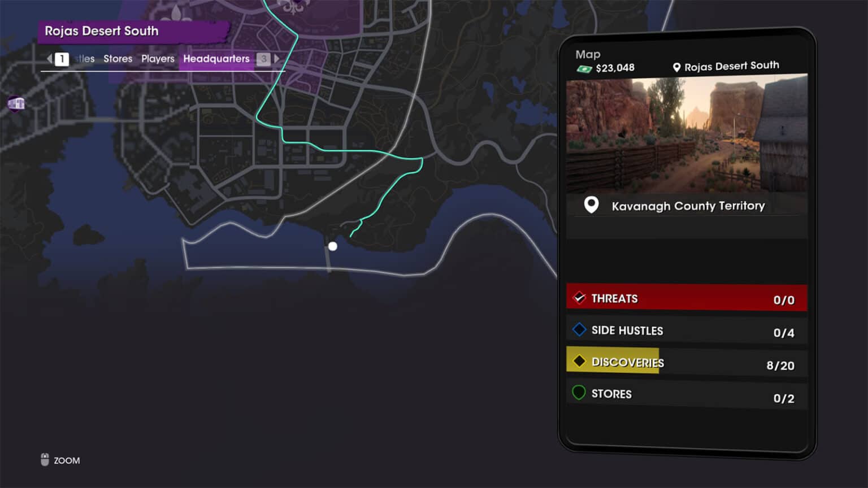
Task: Click the Rojas Desert South location thumbnail
Action: click(x=687, y=134)
